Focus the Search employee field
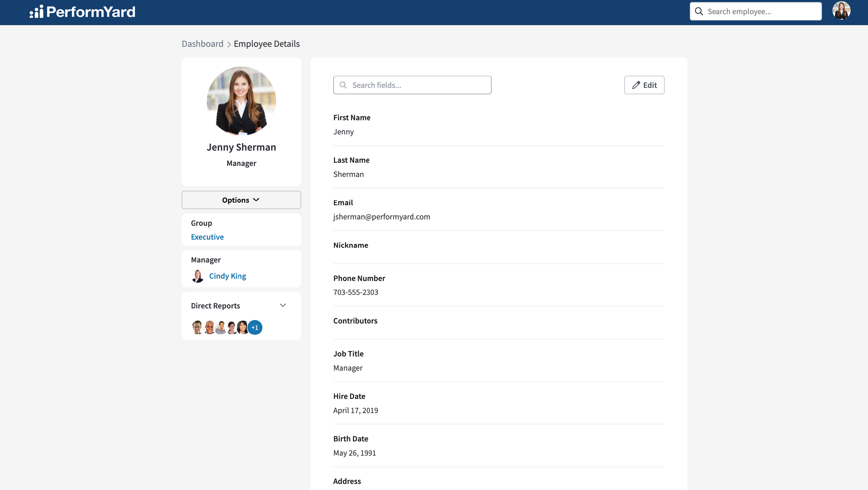Viewport: 868px width, 490px height. point(756,12)
